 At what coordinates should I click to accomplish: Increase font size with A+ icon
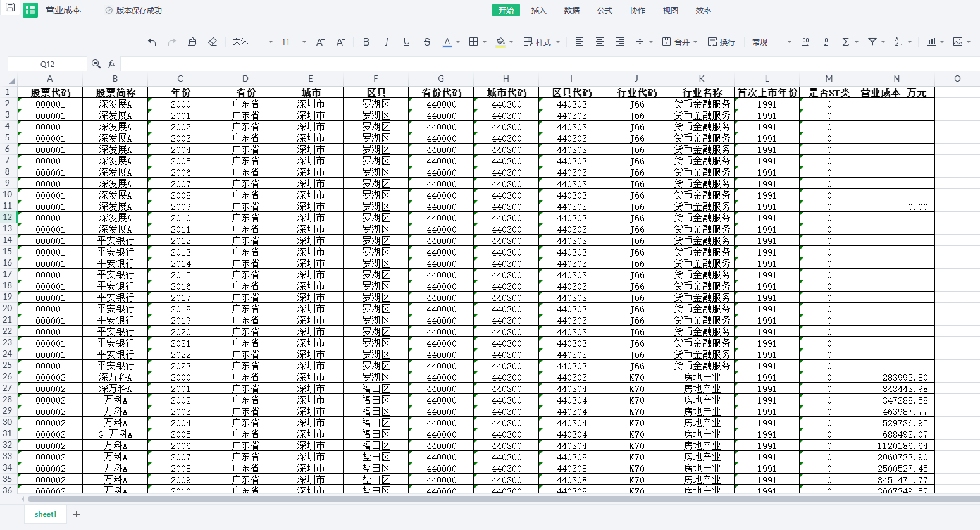click(x=320, y=42)
